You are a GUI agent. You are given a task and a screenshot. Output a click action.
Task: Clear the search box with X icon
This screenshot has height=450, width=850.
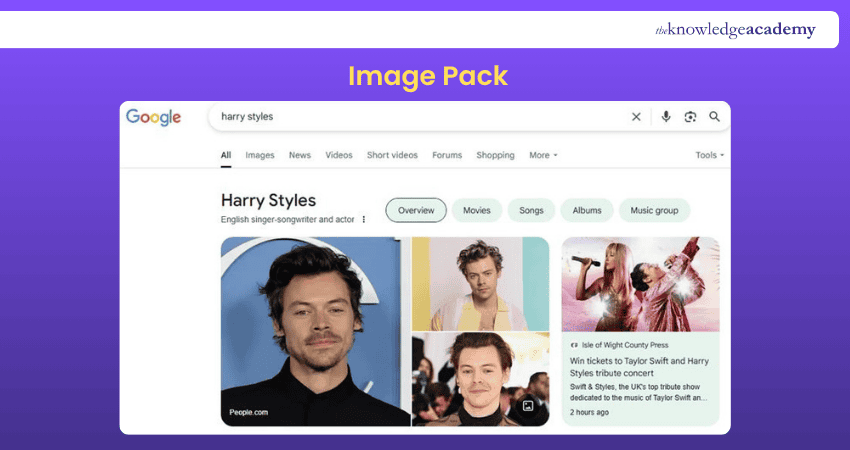636,117
